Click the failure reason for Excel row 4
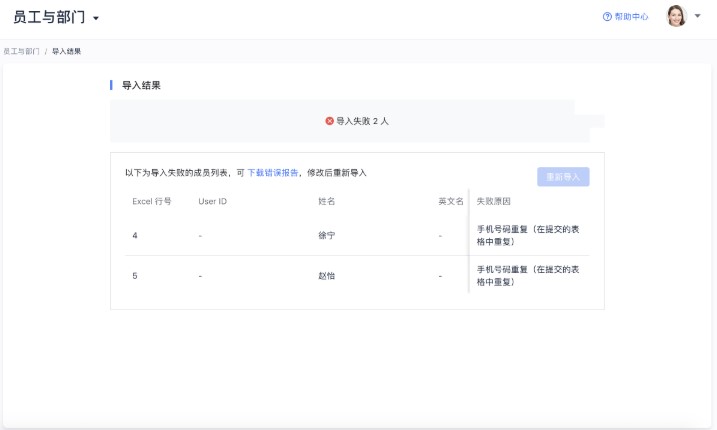 (530, 236)
